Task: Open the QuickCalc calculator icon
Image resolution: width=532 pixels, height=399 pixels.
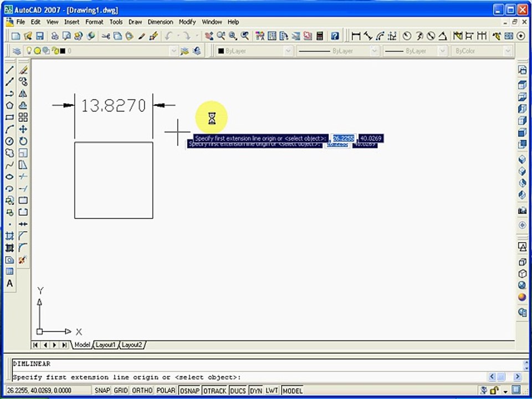Action: (319, 36)
